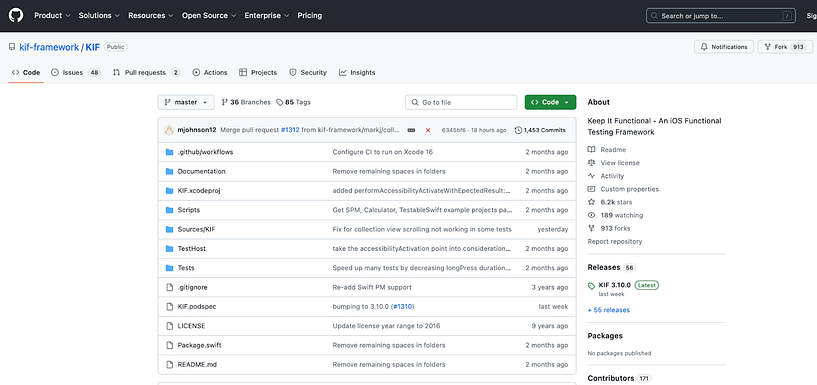The width and height of the screenshot is (817, 385).
Task: Open the .gitignore file
Action: click(193, 287)
